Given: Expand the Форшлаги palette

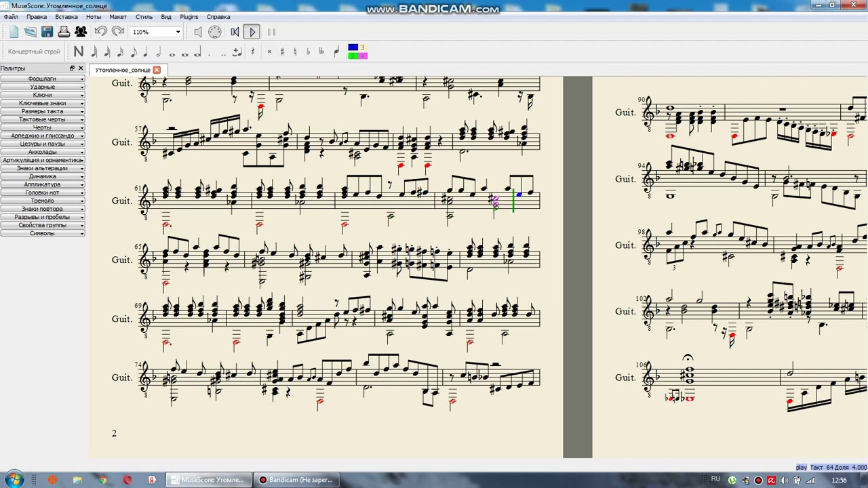Looking at the screenshot, I should pyautogui.click(x=43, y=79).
